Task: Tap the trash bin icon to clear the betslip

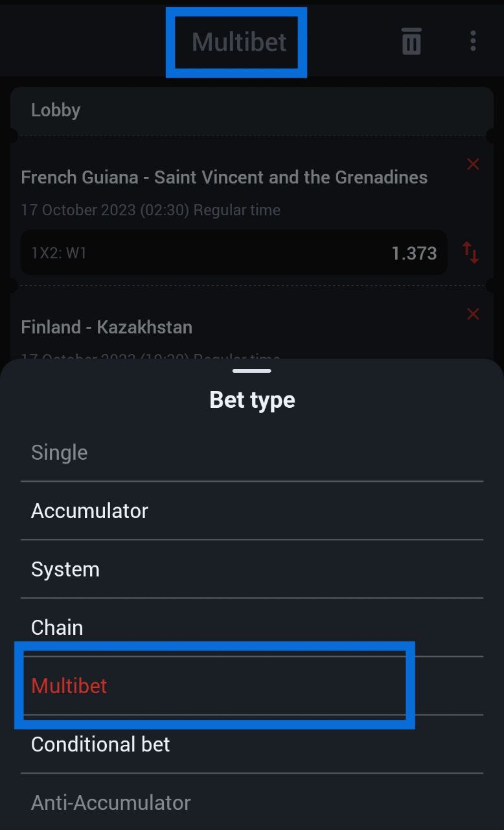Action: click(x=411, y=41)
